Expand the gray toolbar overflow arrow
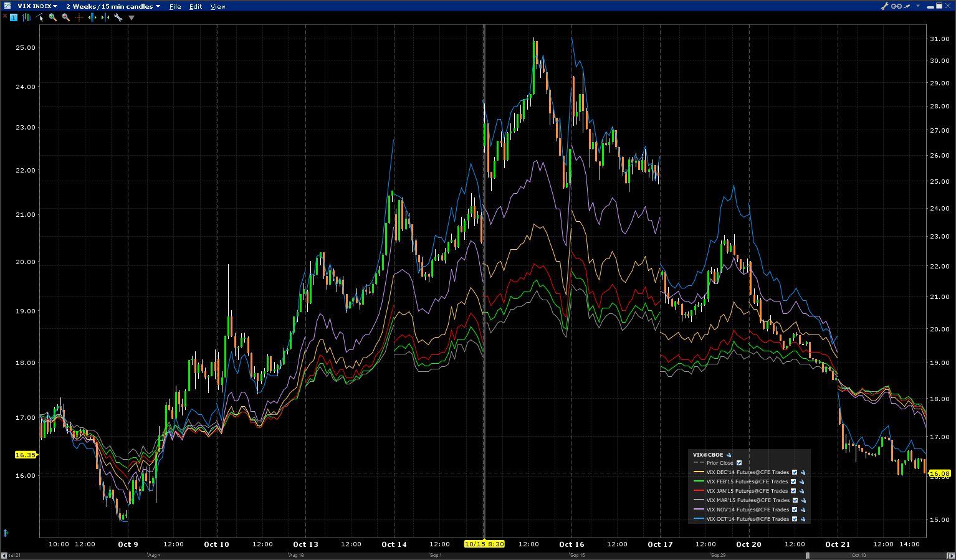Screen dimensions: 956x560 [x=131, y=17]
